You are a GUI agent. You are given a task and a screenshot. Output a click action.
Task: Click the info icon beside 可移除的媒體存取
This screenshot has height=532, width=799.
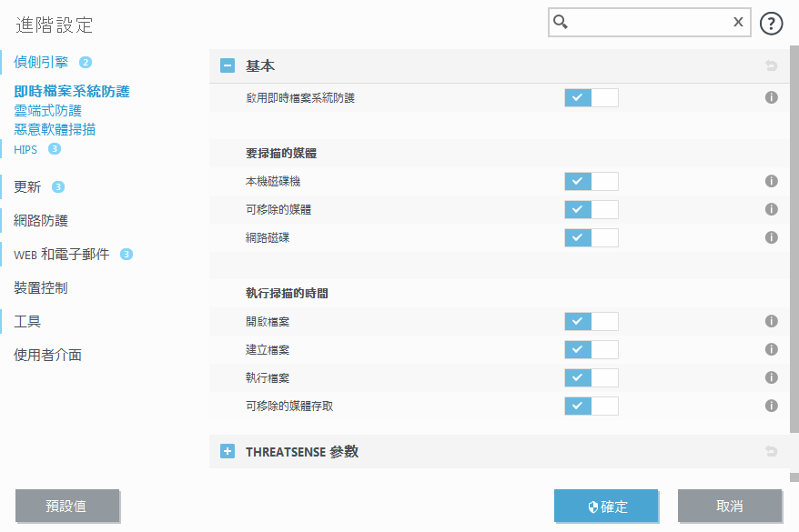tap(771, 406)
